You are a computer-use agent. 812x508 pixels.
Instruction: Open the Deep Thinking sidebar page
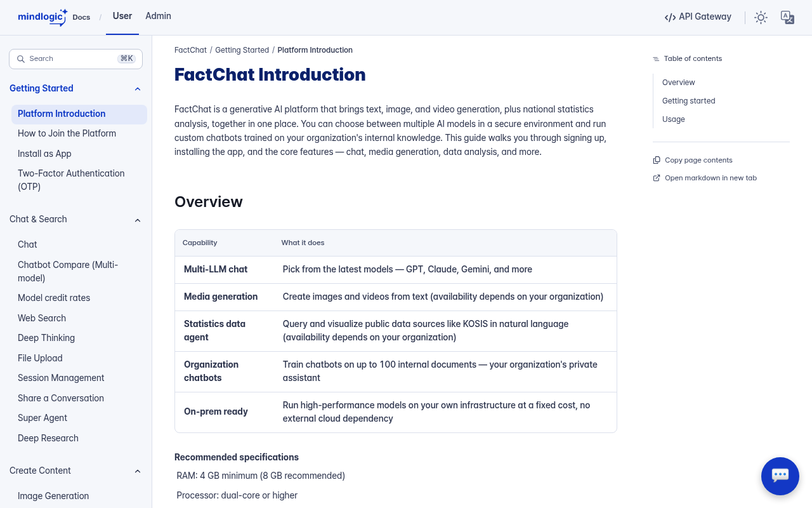click(x=46, y=338)
